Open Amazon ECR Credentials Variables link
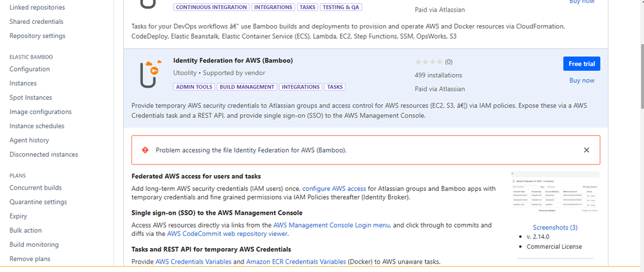The height and width of the screenshot is (272, 644). pyautogui.click(x=296, y=261)
